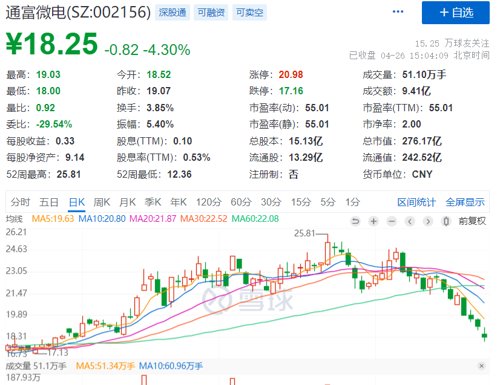Select the 月K monthly chart tab
Image resolution: width=500 pixels, height=385 pixels.
pyautogui.click(x=128, y=202)
